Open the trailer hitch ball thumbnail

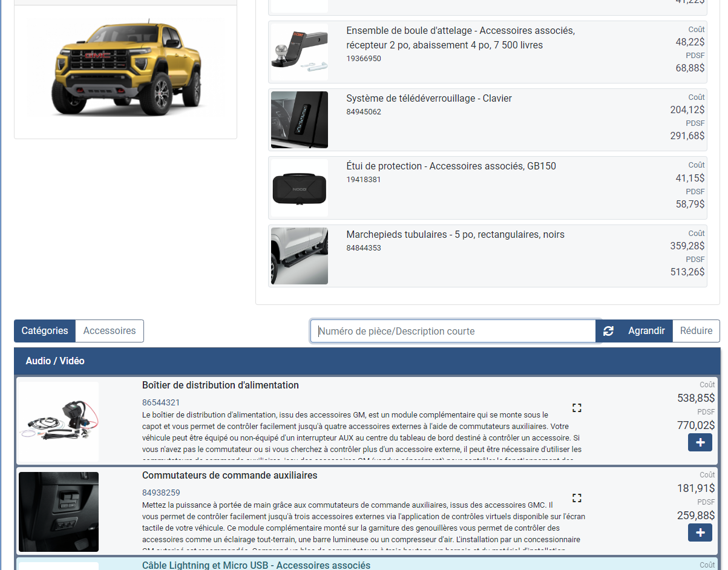click(300, 52)
